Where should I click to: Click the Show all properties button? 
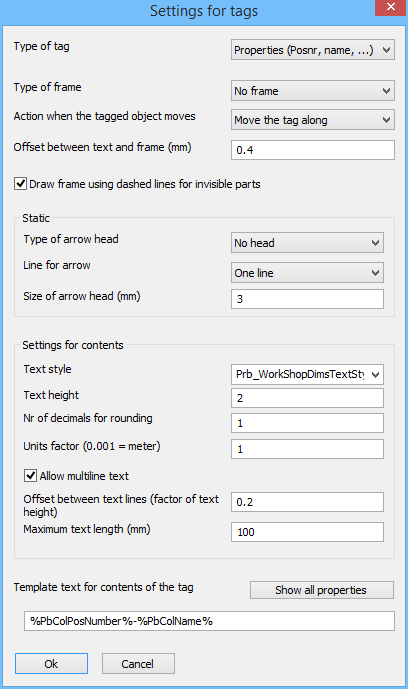(321, 590)
